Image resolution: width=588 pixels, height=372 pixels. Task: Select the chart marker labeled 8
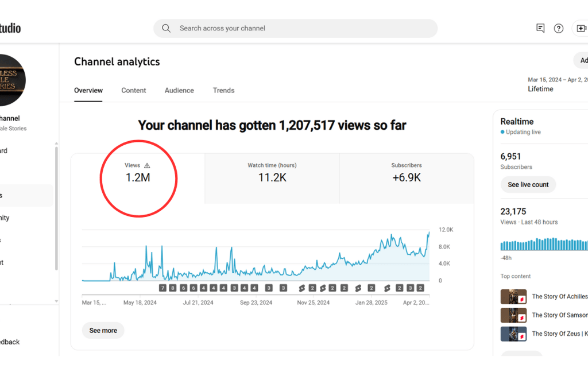[172, 288]
